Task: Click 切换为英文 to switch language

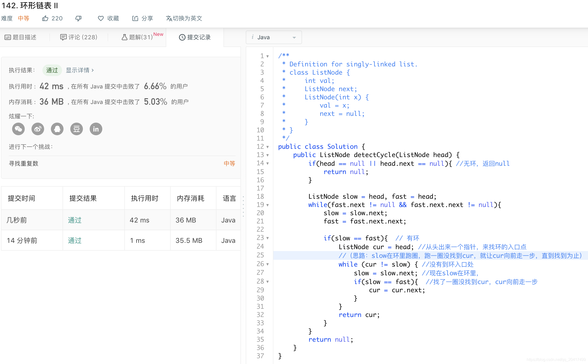Action: (x=184, y=18)
